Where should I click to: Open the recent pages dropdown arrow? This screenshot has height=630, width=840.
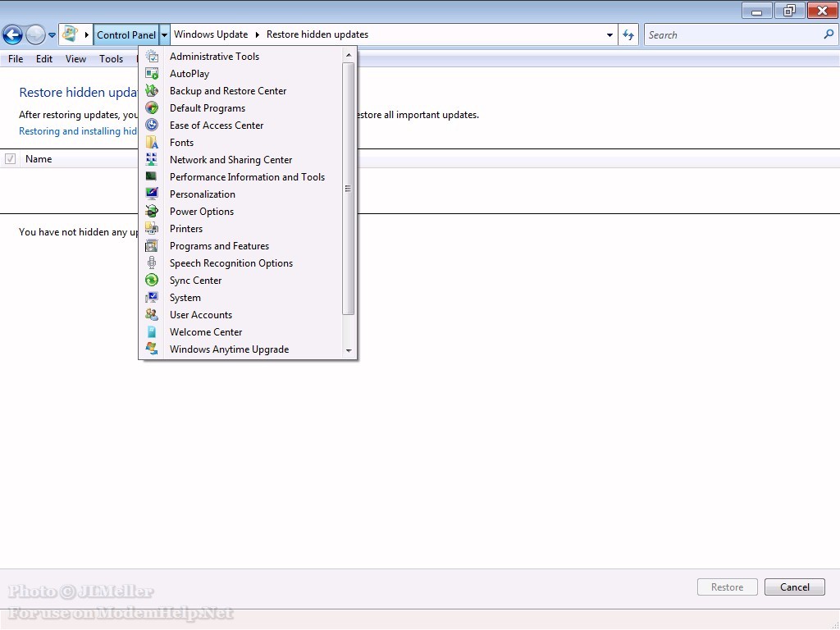pyautogui.click(x=52, y=34)
